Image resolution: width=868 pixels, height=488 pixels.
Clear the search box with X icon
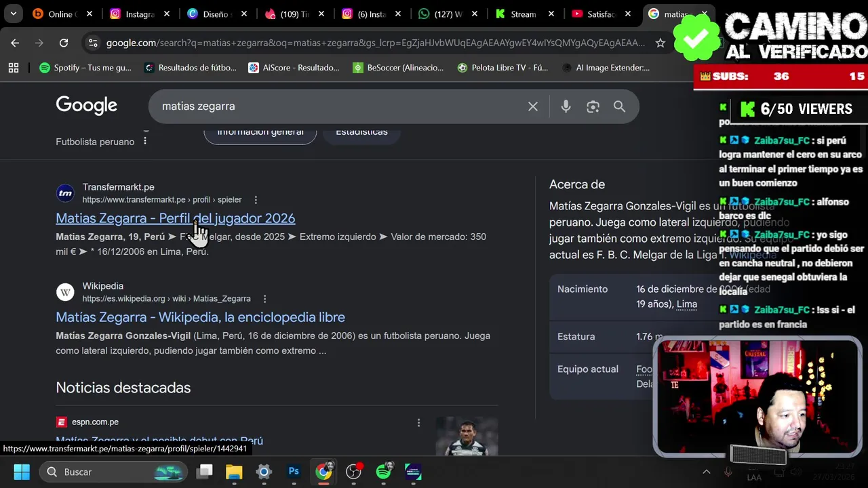pyautogui.click(x=533, y=106)
